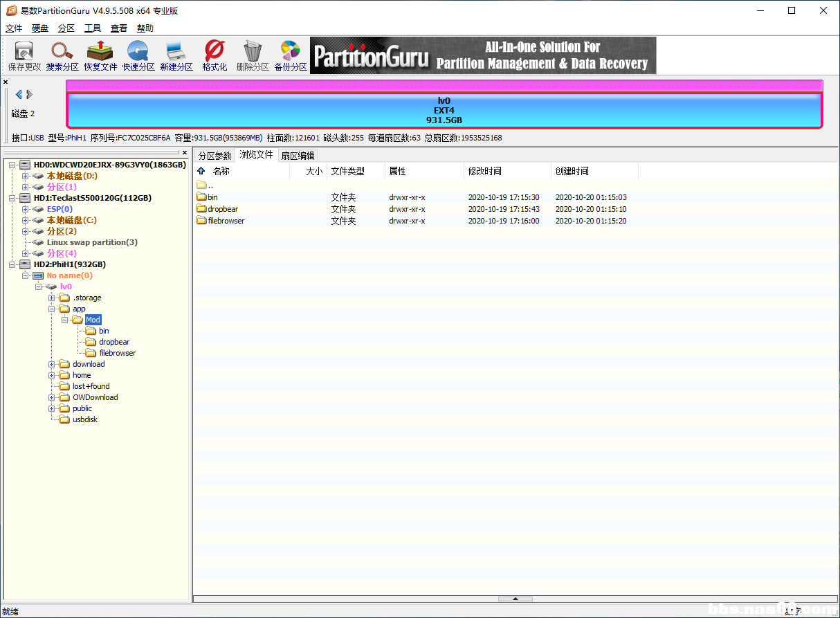Open the 恢复文件 file recovery tool
The height and width of the screenshot is (618, 840).
click(x=100, y=55)
